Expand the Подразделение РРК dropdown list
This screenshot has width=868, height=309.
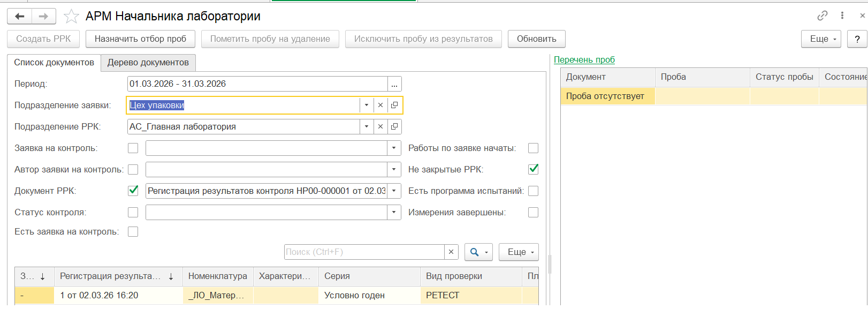(x=367, y=126)
